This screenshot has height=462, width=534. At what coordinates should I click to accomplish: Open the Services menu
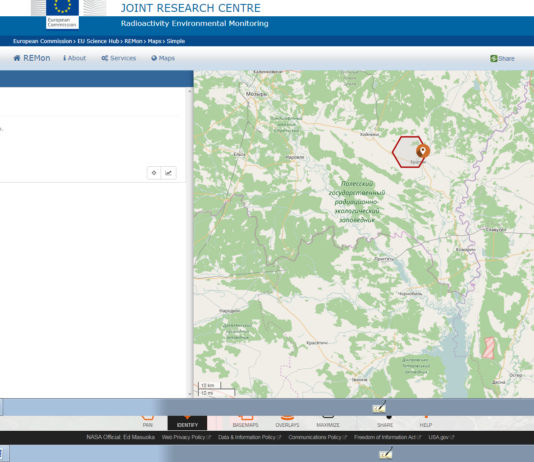pos(119,58)
